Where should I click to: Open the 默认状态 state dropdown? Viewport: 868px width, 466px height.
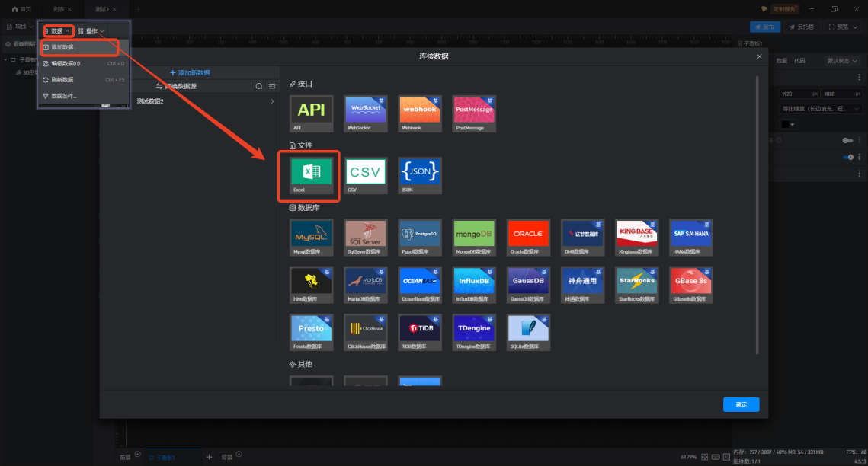coord(843,61)
